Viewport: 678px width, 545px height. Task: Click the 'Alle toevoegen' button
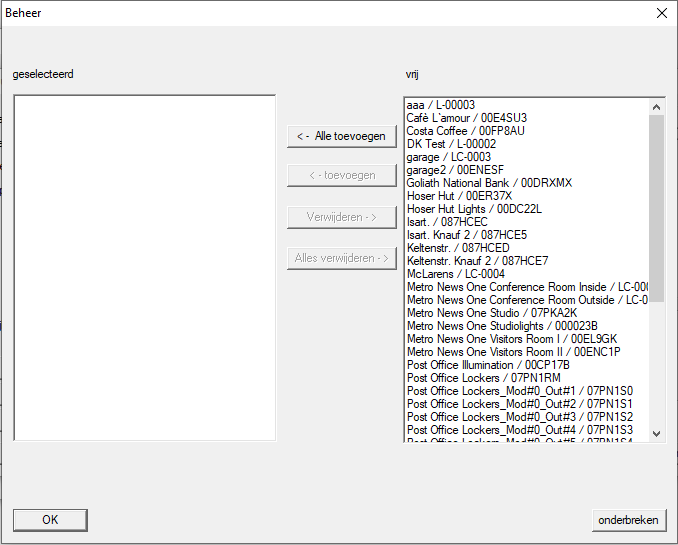[342, 136]
